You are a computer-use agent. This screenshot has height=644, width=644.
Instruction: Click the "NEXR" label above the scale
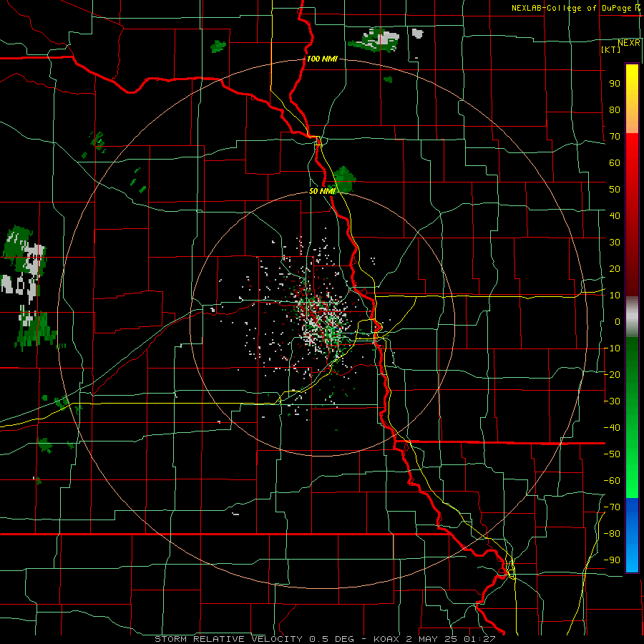coord(629,43)
